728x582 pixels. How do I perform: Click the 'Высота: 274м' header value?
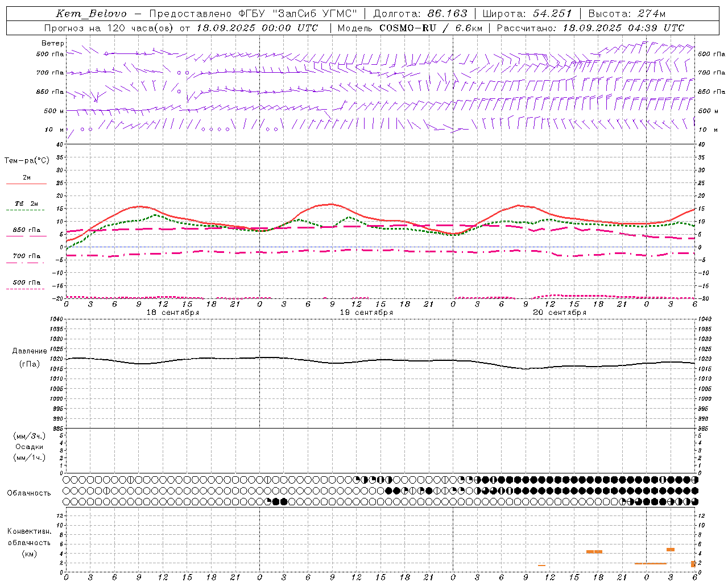pos(627,14)
